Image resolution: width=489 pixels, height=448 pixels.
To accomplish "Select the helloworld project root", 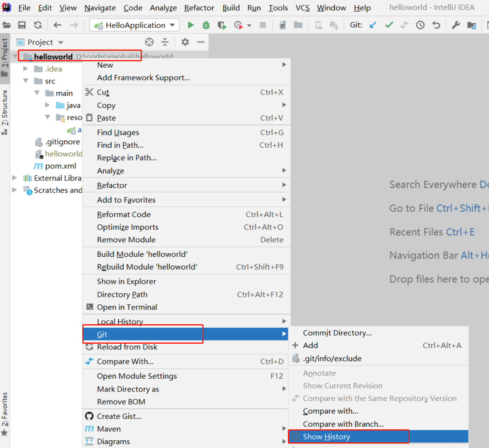I will [x=53, y=56].
